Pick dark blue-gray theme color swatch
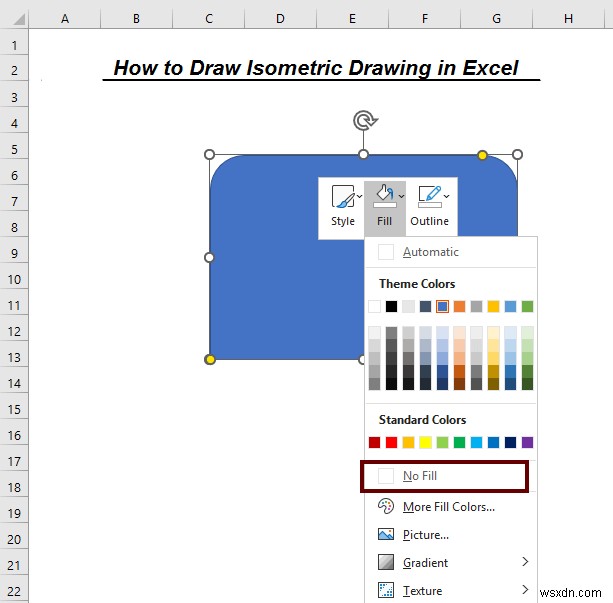613x603 pixels. coord(425,307)
